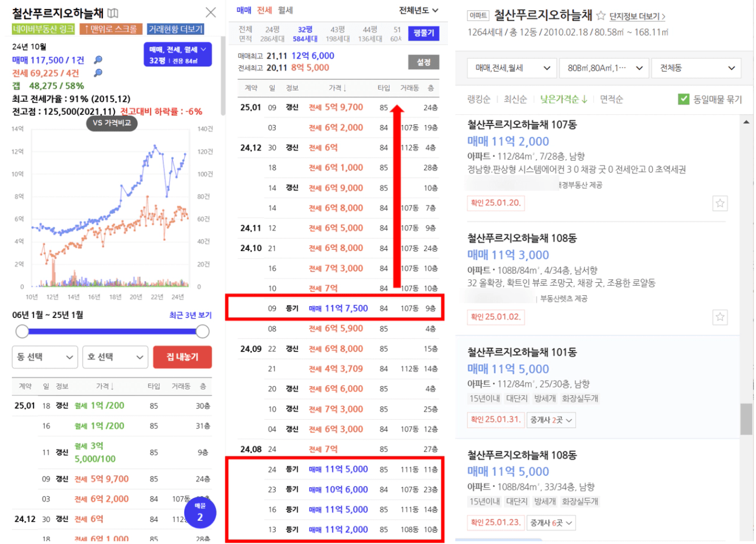Star the 107동 매매 11억 2,000 listing

[720, 203]
